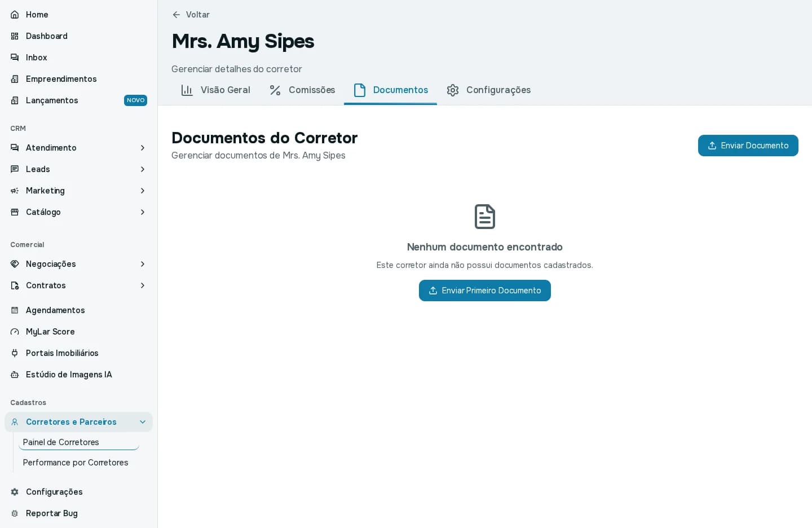Expand the Marketing submenu chevron
Viewport: 812px width, 528px height.
[143, 191]
